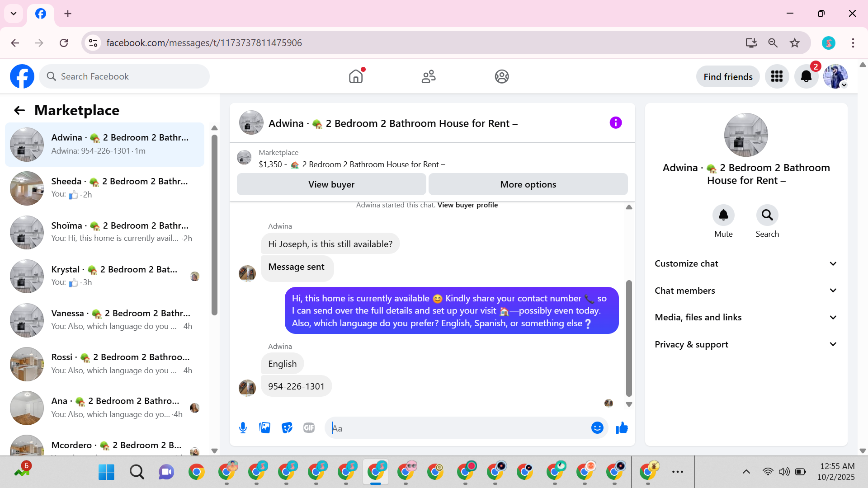Click the View buyer profile link
868x488 pixels.
point(467,205)
